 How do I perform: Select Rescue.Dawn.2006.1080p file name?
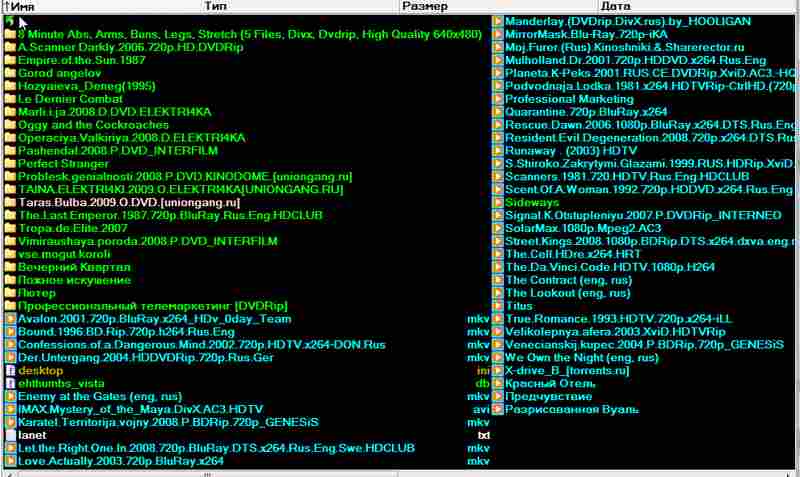651,125
